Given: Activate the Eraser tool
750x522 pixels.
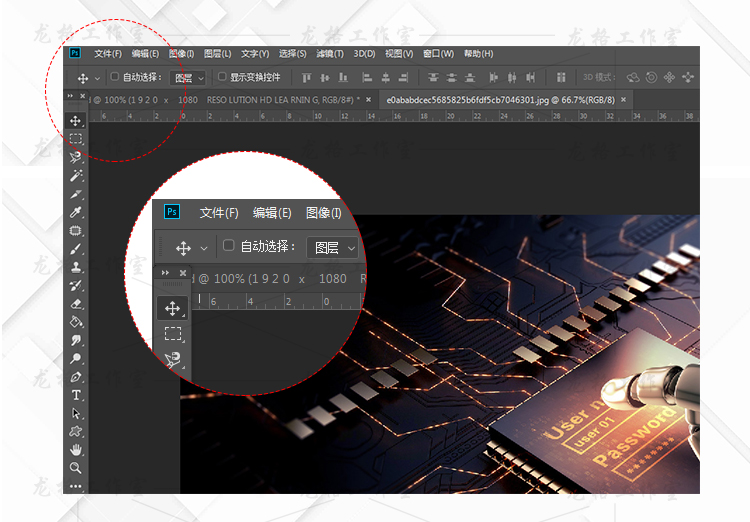Looking at the screenshot, I should click(x=75, y=304).
